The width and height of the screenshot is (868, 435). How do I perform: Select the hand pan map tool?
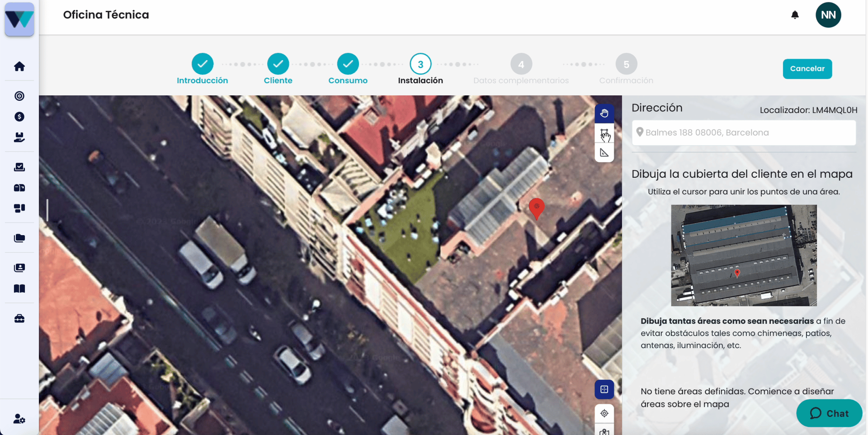(604, 113)
